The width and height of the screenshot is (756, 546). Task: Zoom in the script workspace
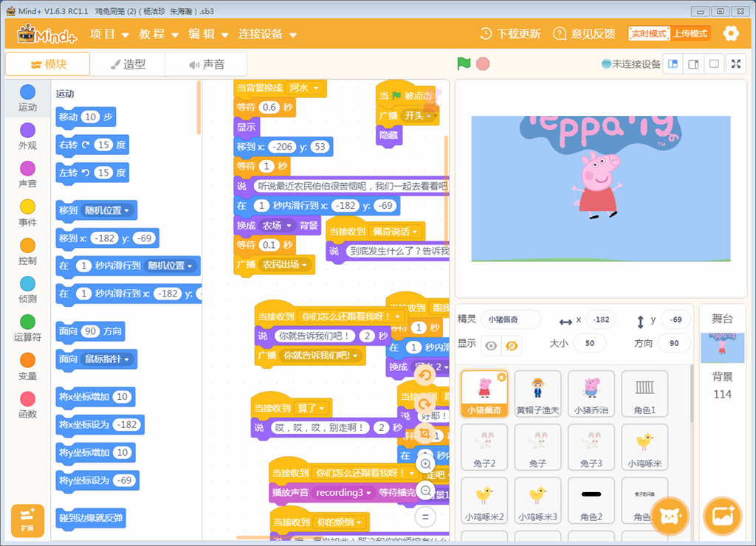[x=426, y=463]
